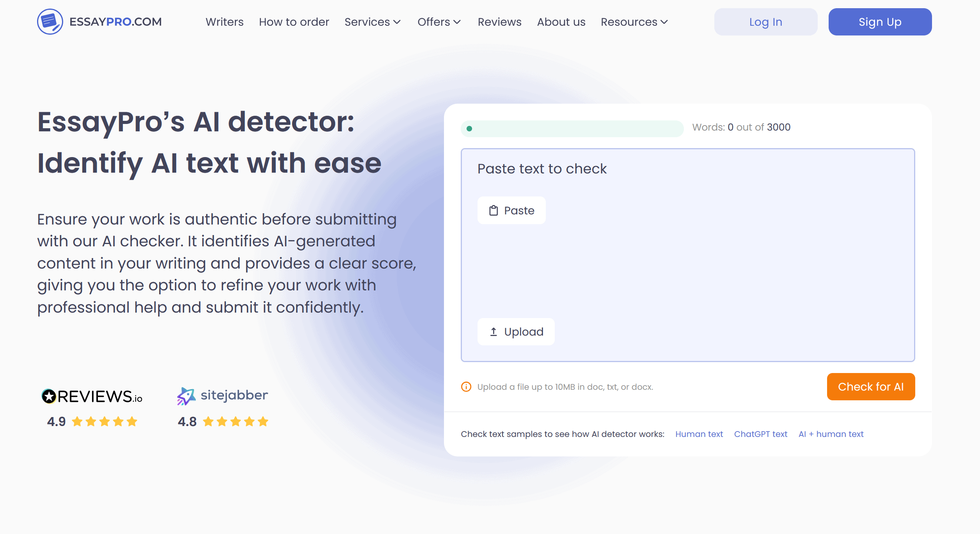The width and height of the screenshot is (980, 534).
Task: Click the ESSAYPRO.COM brand name
Action: coord(115,22)
